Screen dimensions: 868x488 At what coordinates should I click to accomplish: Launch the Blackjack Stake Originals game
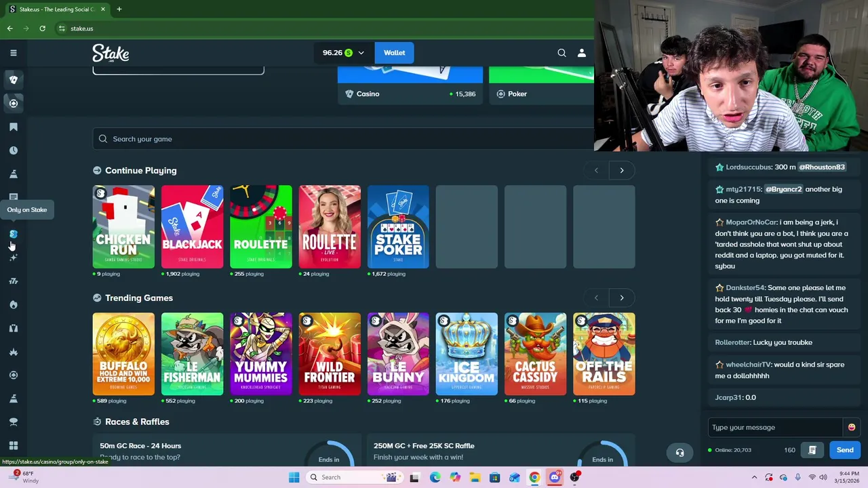pyautogui.click(x=192, y=226)
